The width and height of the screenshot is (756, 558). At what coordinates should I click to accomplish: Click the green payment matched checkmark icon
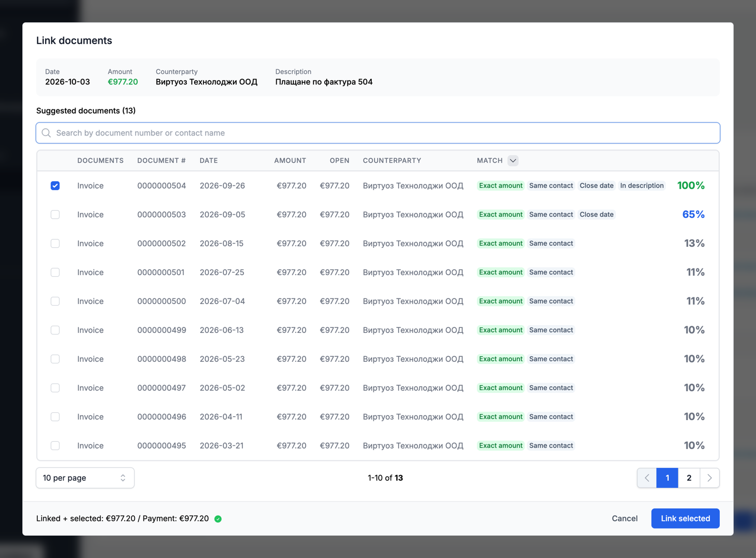point(218,519)
